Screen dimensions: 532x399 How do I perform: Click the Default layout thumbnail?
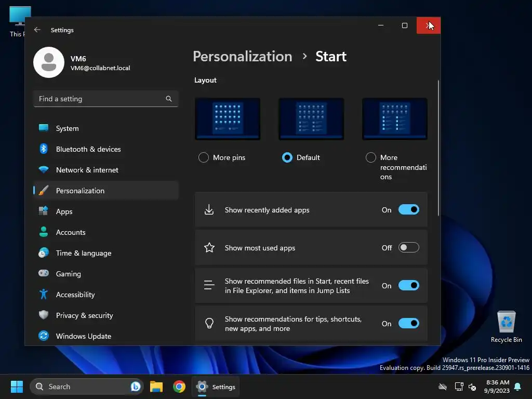(311, 119)
